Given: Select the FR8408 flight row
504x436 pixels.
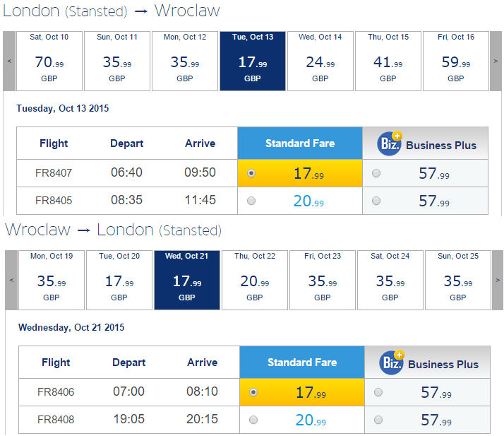Looking at the screenshot, I should point(254,420).
